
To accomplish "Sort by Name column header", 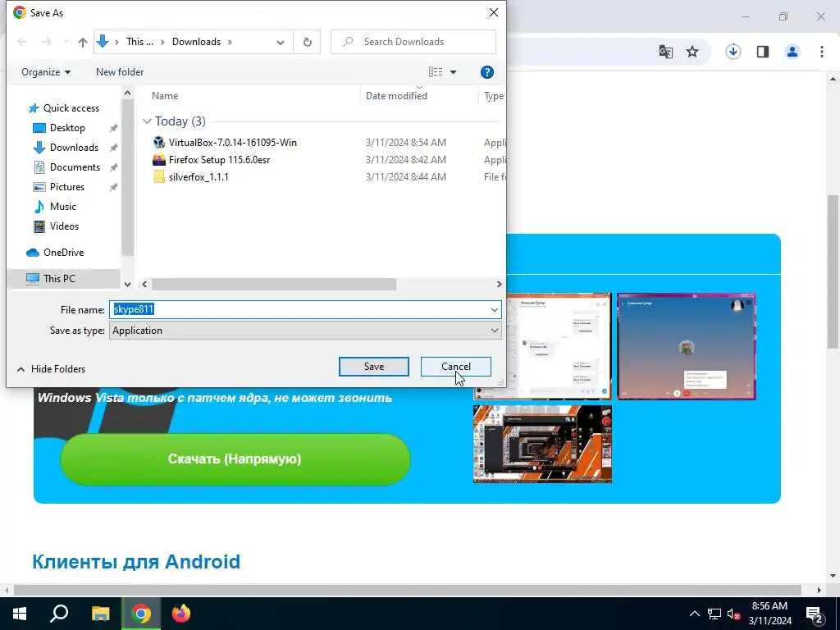I will coord(165,96).
